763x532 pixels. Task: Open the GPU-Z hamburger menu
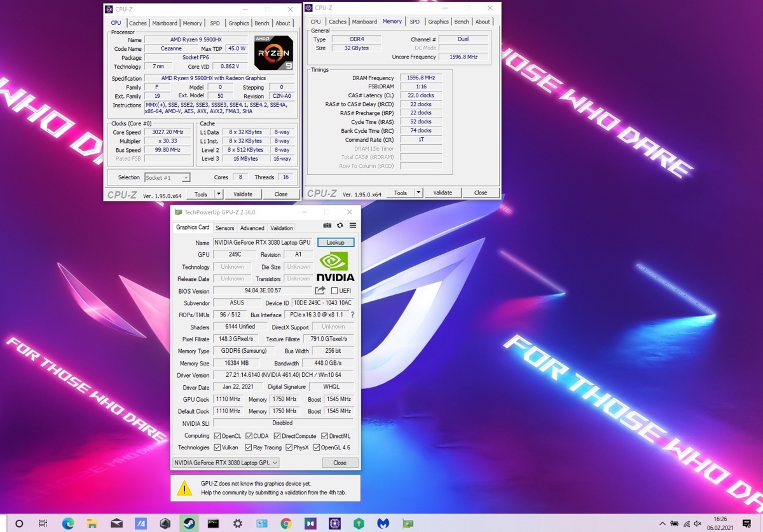point(353,226)
